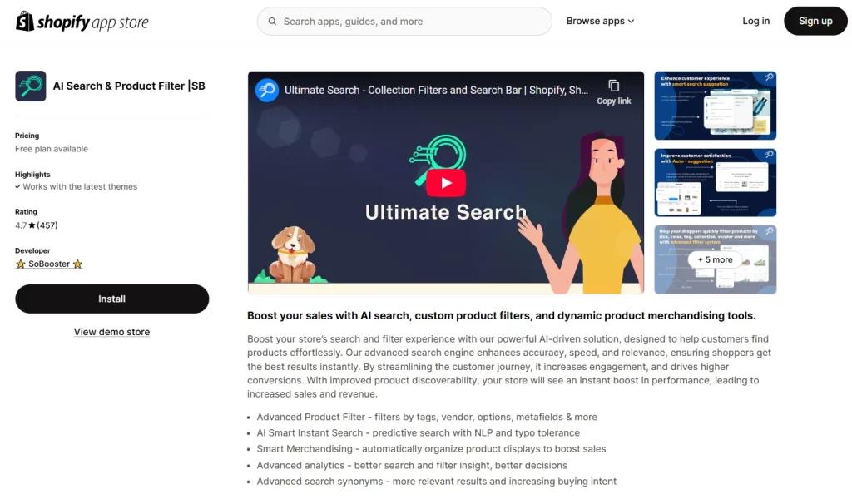Click the Developer label

click(32, 250)
